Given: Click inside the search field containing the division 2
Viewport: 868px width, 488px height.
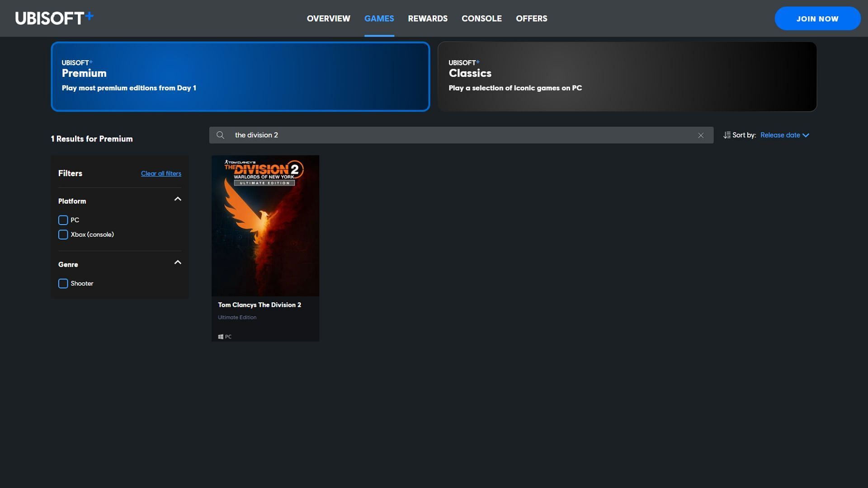Looking at the screenshot, I should pyautogui.click(x=461, y=135).
